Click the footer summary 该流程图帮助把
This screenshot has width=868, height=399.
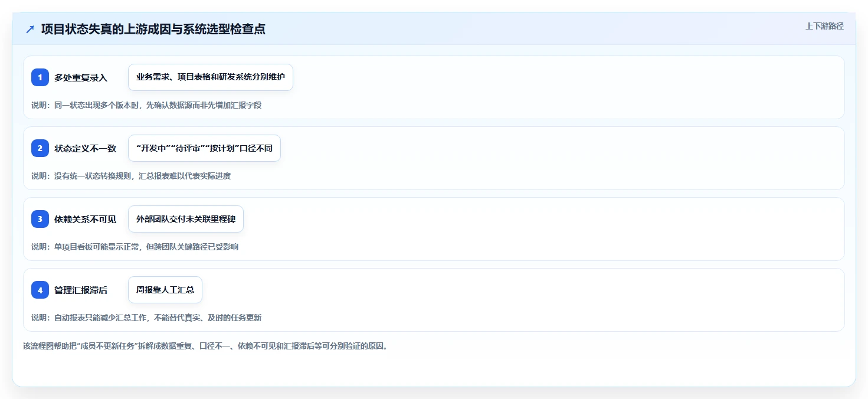tap(206, 346)
